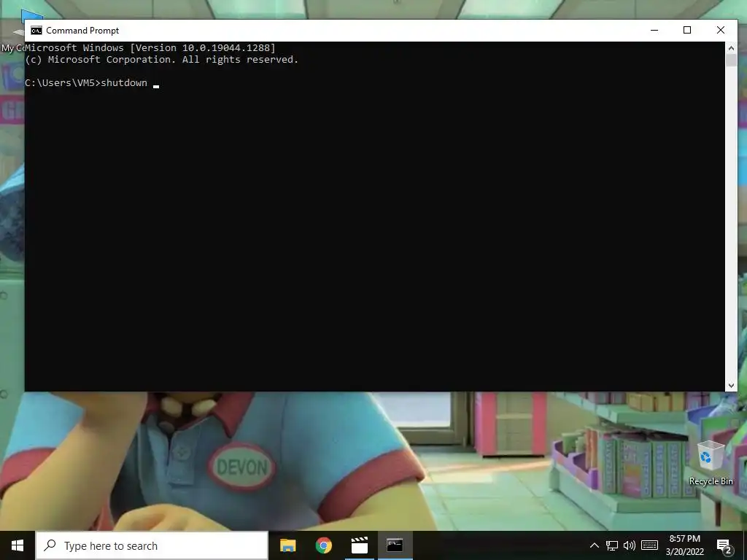Click the Type here to search box
Viewport: 747px width, 560px height.
[152, 545]
